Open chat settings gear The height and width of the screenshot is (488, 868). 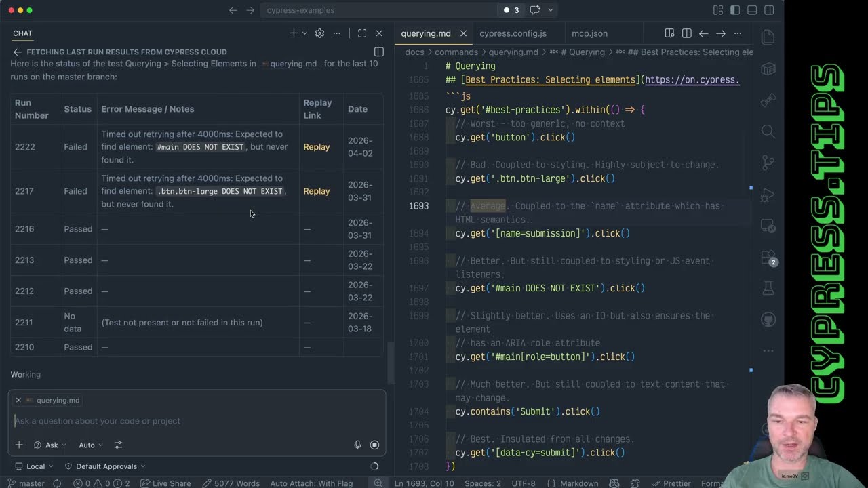click(x=319, y=33)
